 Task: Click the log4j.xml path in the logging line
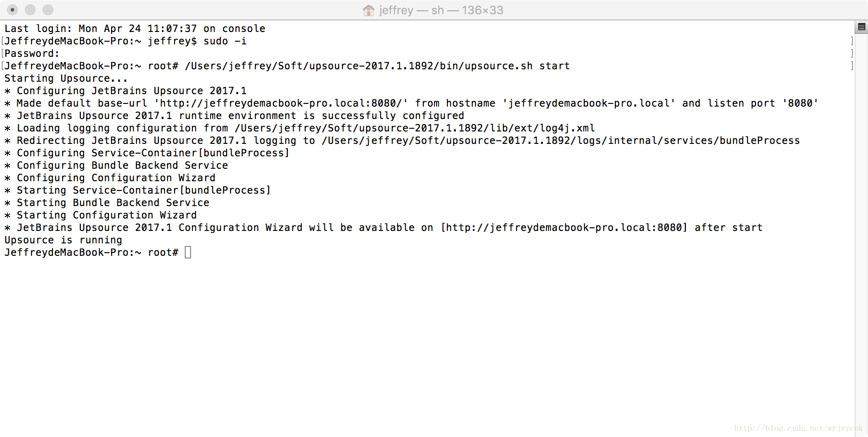click(415, 128)
